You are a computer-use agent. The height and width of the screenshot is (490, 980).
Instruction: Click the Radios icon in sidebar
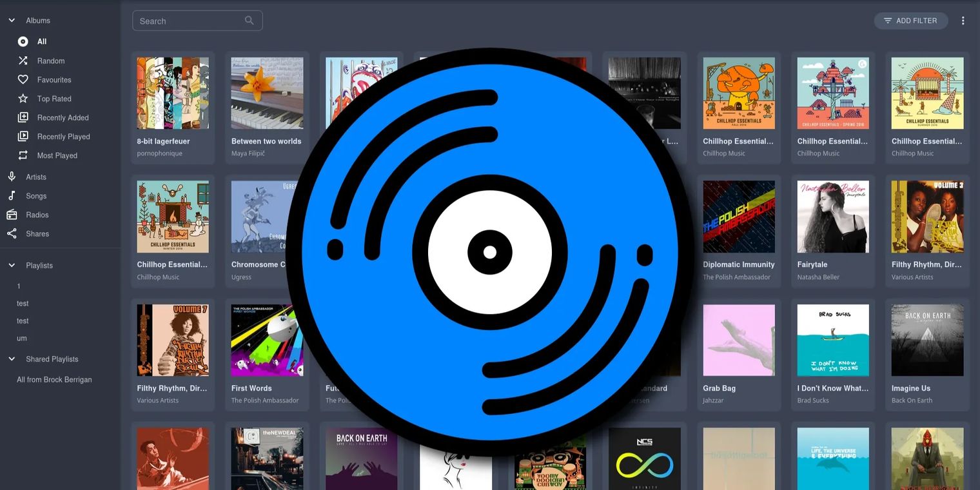(x=12, y=215)
